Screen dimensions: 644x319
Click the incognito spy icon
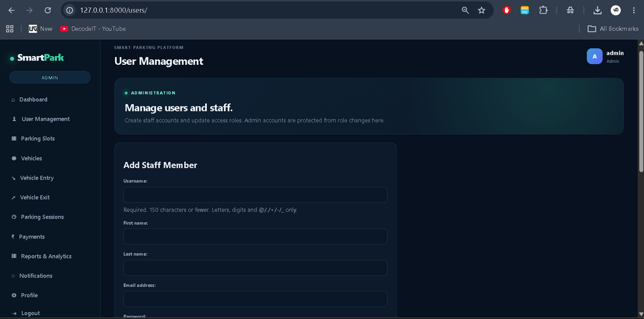pyautogui.click(x=570, y=10)
